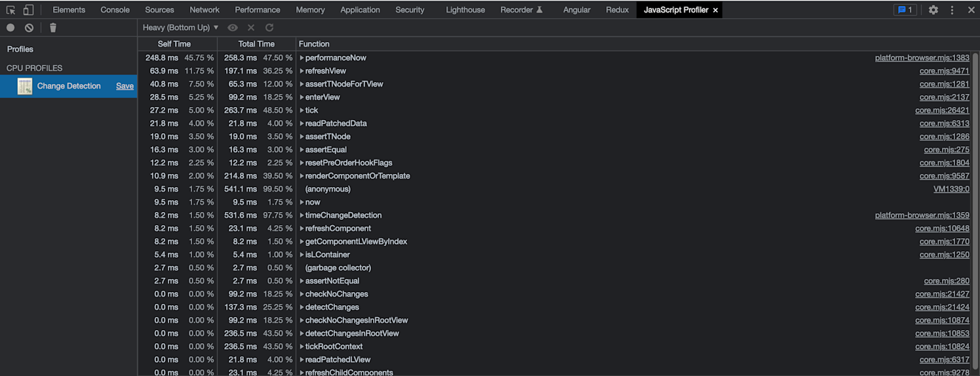The width and height of the screenshot is (980, 376).
Task: Open the Redux tab
Action: (x=617, y=10)
